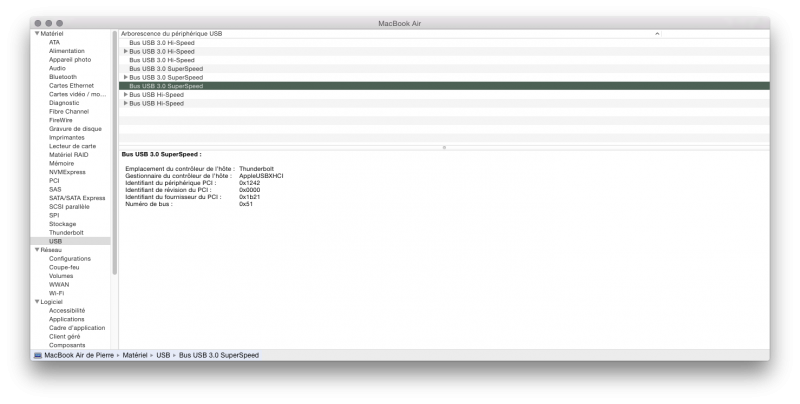Open Thunderbolt in the sidebar list
800x404 pixels.
[x=66, y=233]
